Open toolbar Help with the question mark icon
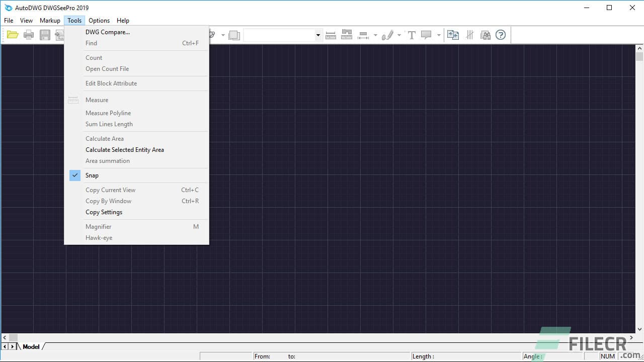Screen dimensions: 644x362 (x=501, y=35)
